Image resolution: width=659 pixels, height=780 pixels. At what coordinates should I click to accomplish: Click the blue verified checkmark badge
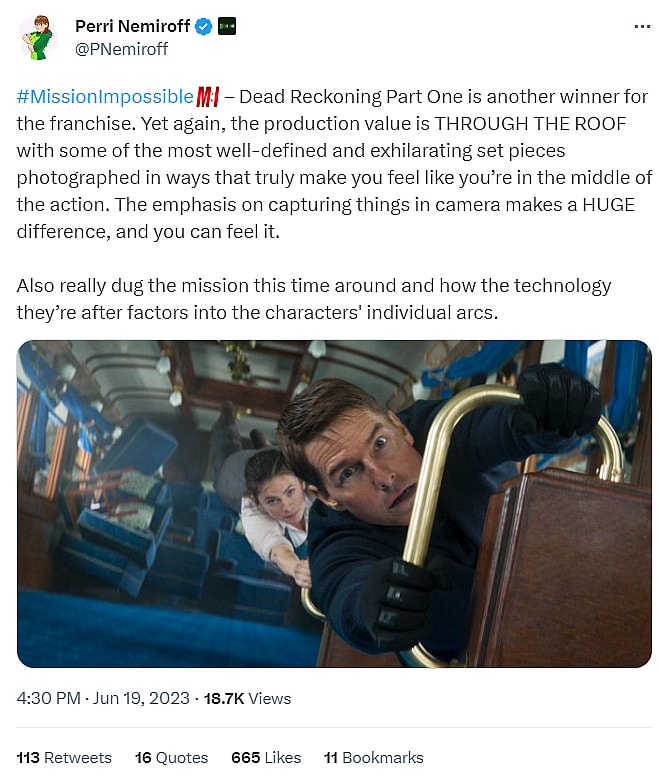click(x=203, y=27)
